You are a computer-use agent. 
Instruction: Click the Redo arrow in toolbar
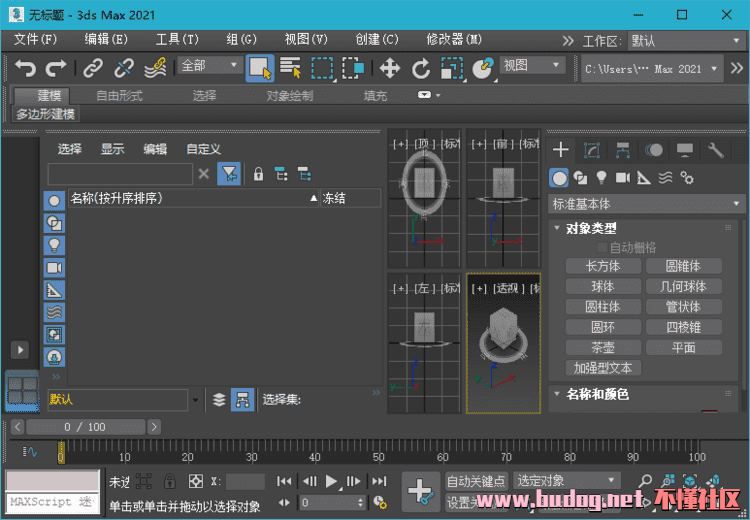pos(55,67)
